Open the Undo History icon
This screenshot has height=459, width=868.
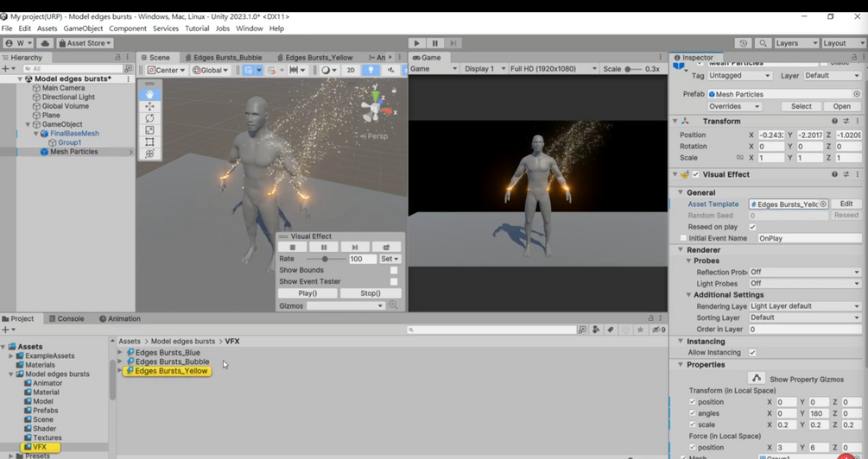click(744, 43)
